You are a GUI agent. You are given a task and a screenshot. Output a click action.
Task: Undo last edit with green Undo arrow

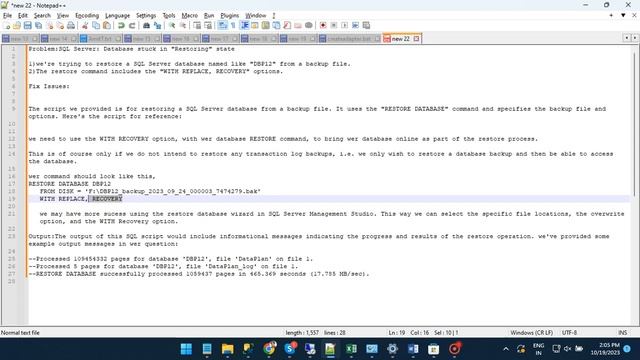click(121, 25)
